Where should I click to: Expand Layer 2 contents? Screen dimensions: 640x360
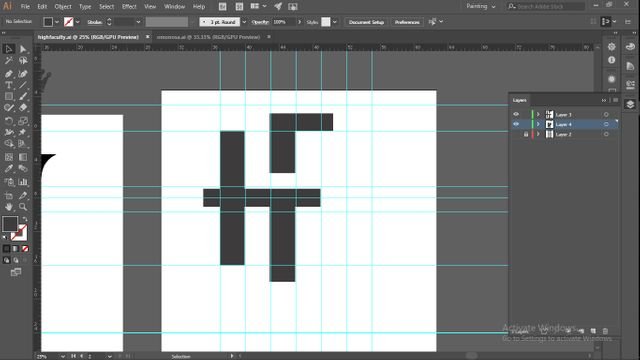538,134
